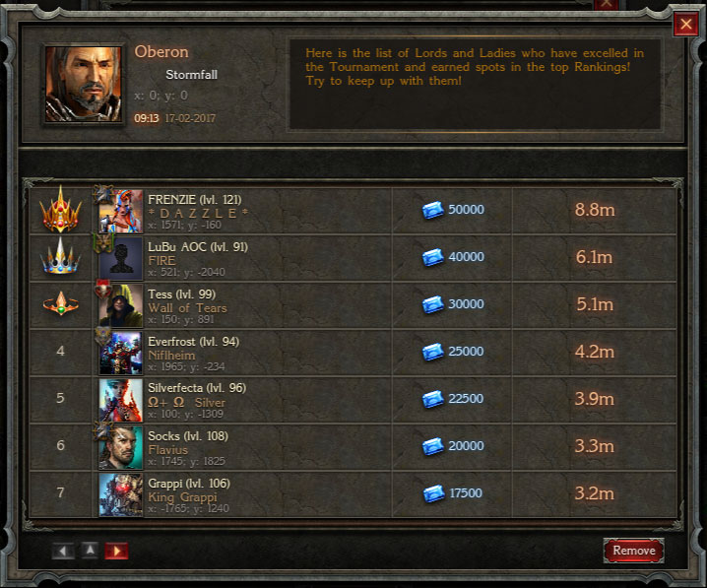
Task: Click the gold crown first-place icon
Action: tap(60, 210)
